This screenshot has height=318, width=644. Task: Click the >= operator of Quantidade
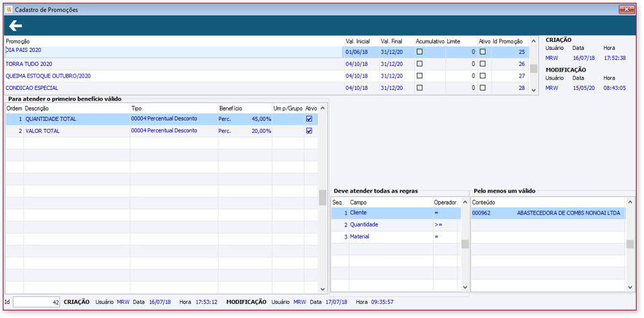[438, 225]
